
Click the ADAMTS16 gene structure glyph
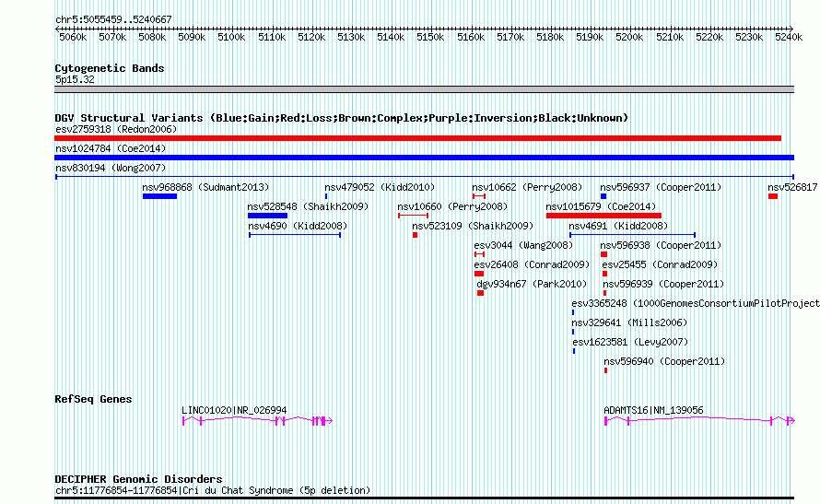click(699, 421)
